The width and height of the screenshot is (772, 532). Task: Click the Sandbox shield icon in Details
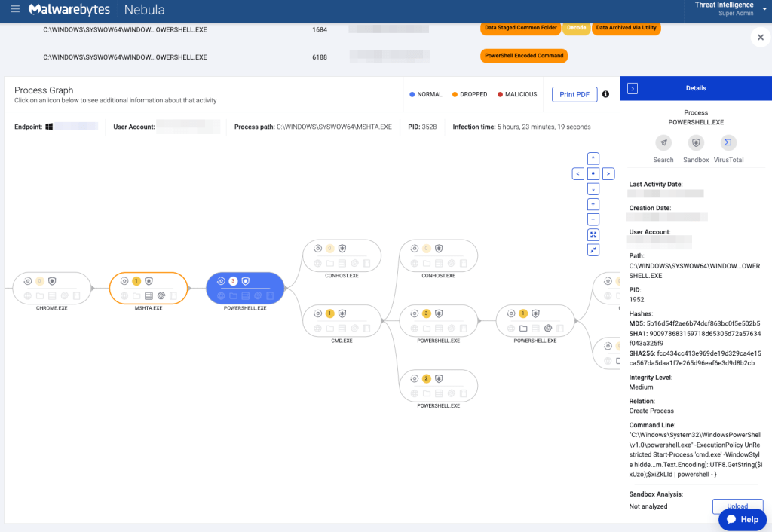[696, 142]
